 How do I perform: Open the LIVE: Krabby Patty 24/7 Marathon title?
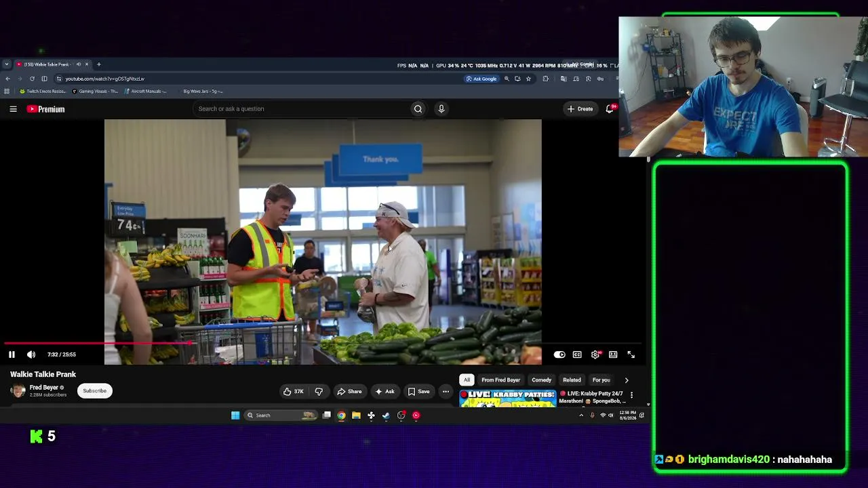click(591, 397)
